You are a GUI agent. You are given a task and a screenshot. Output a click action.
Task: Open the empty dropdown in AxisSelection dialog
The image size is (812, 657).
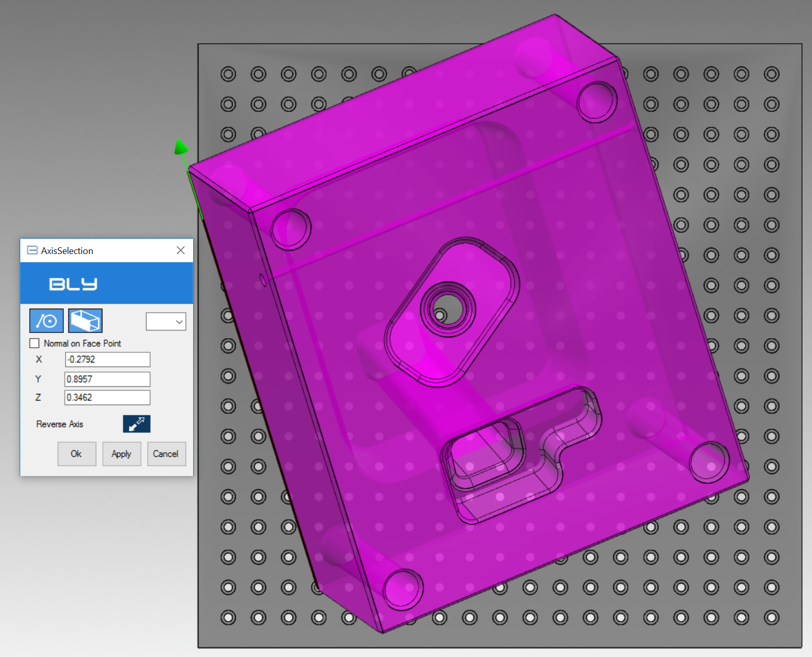(x=166, y=321)
